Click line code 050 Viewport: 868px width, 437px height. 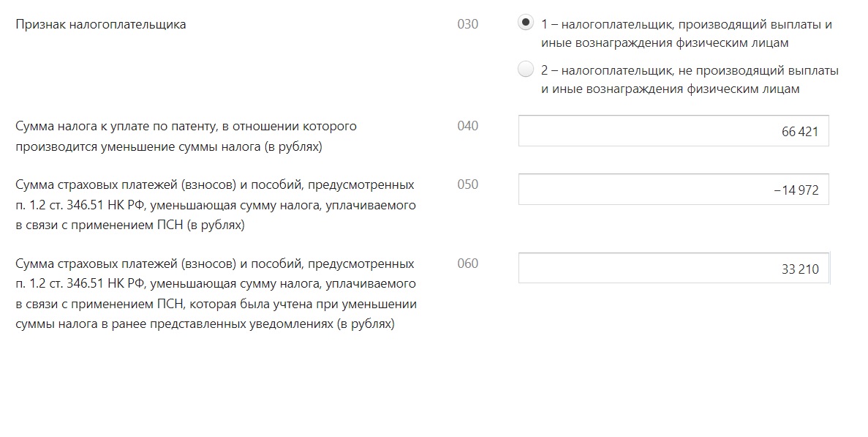tap(468, 184)
